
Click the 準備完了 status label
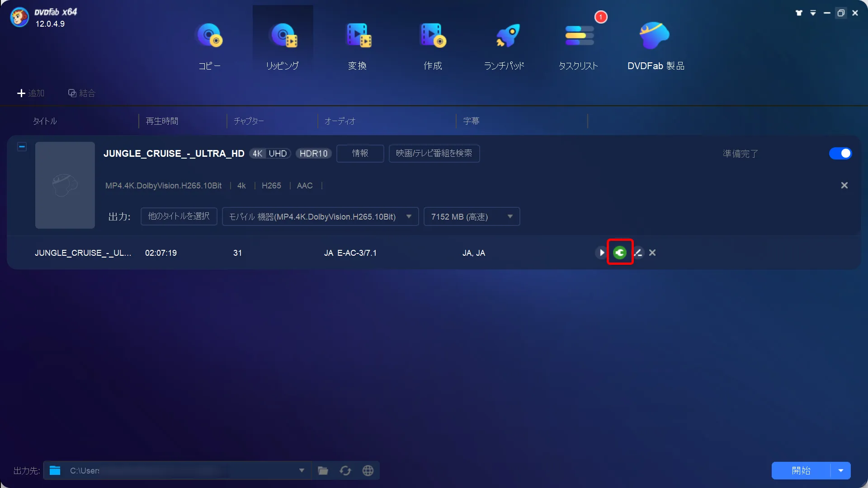(x=740, y=154)
